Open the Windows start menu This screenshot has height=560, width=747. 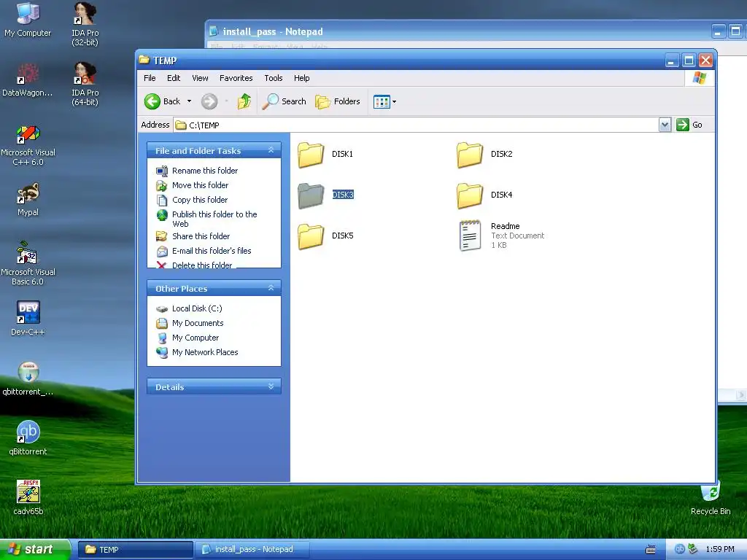coord(35,549)
